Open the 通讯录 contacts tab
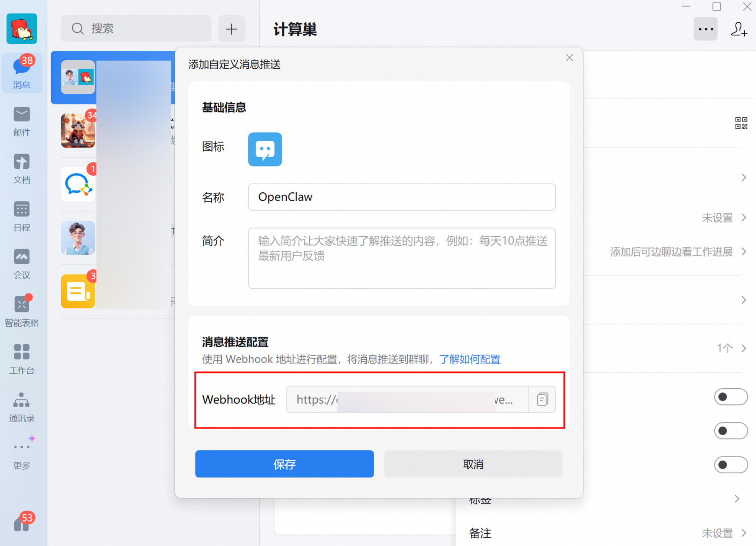Image resolution: width=756 pixels, height=546 pixels. click(22, 407)
